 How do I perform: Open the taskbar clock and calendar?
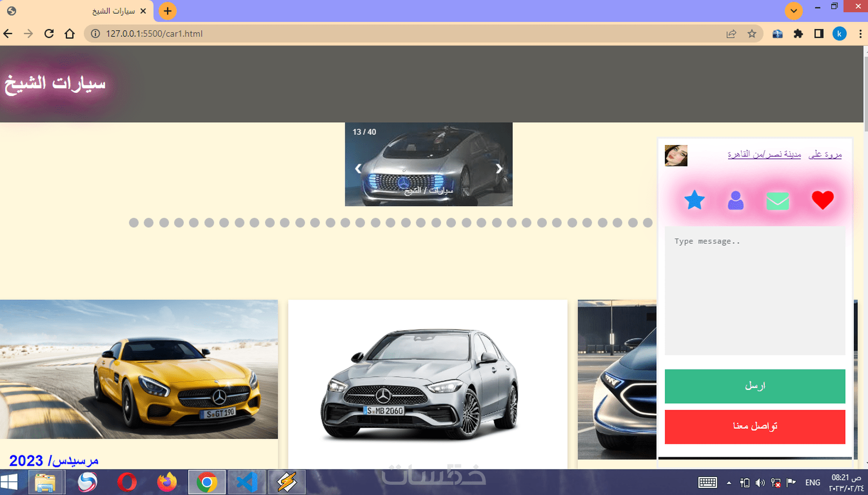pyautogui.click(x=847, y=483)
